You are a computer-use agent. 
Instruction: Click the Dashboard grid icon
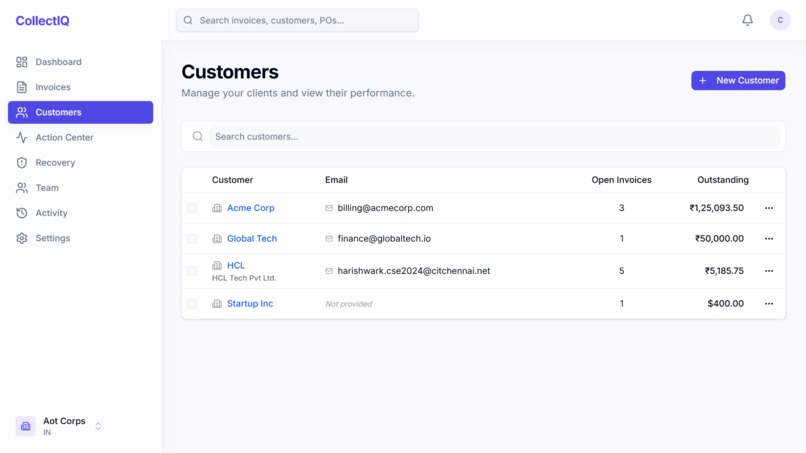click(22, 62)
